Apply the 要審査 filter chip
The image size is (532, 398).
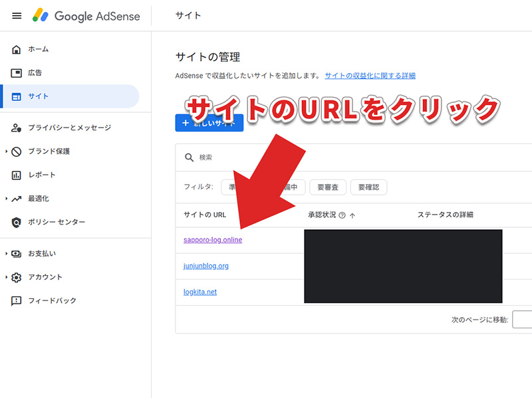pyautogui.click(x=328, y=187)
